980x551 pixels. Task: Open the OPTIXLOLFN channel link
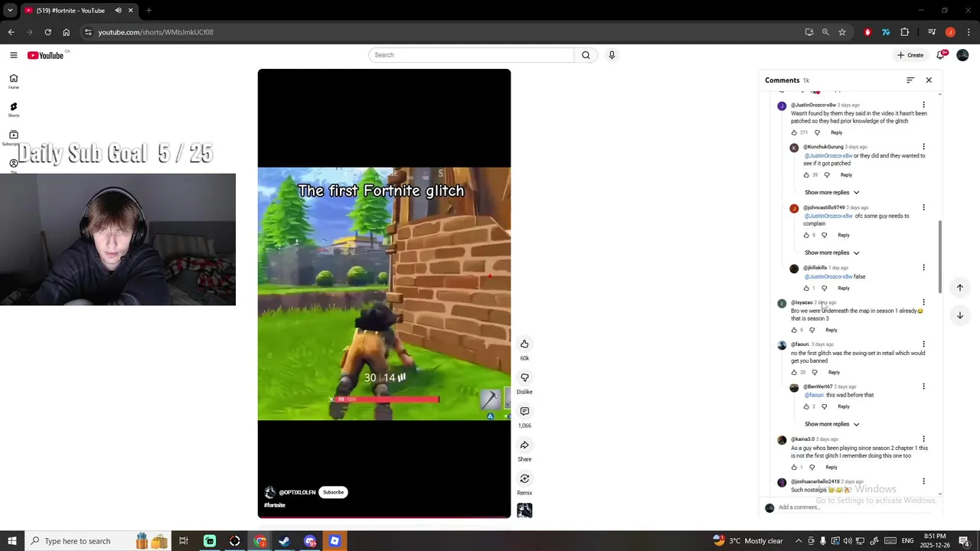click(297, 492)
